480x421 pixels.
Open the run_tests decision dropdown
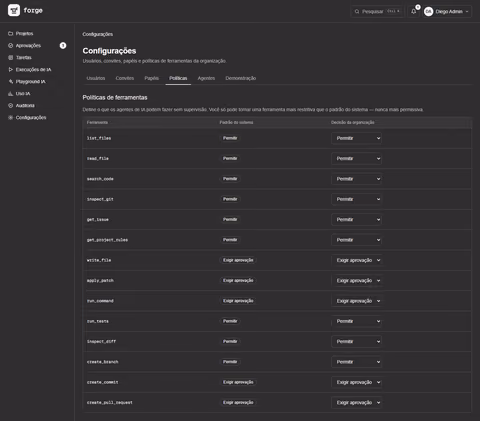(x=356, y=321)
